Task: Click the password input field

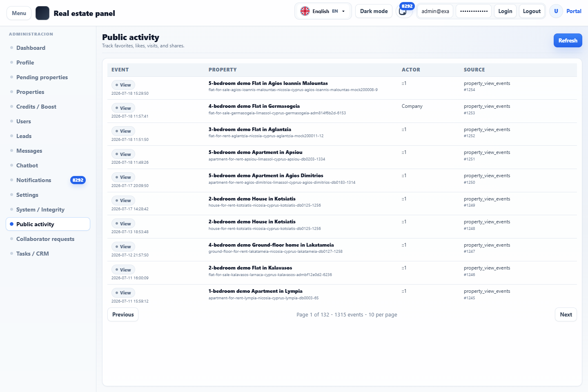Action: click(474, 11)
